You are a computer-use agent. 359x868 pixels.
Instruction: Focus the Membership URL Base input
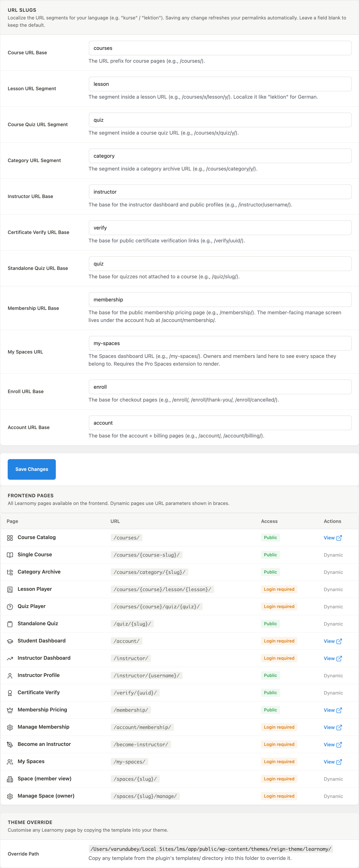point(220,300)
